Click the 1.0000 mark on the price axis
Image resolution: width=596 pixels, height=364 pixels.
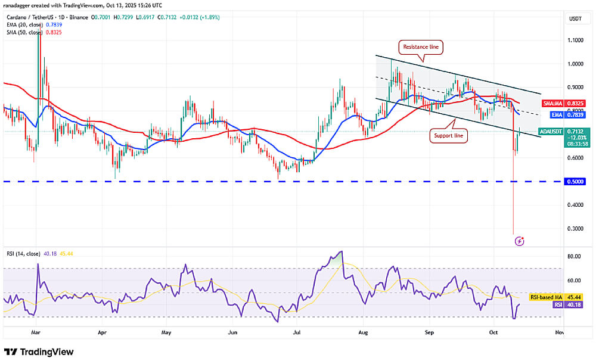click(578, 64)
